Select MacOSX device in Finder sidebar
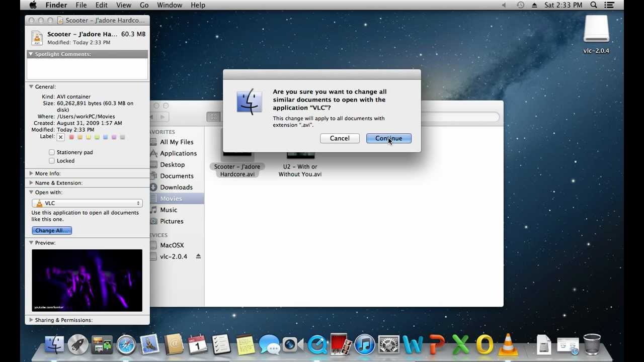This screenshot has height=362, width=644. pos(172,245)
